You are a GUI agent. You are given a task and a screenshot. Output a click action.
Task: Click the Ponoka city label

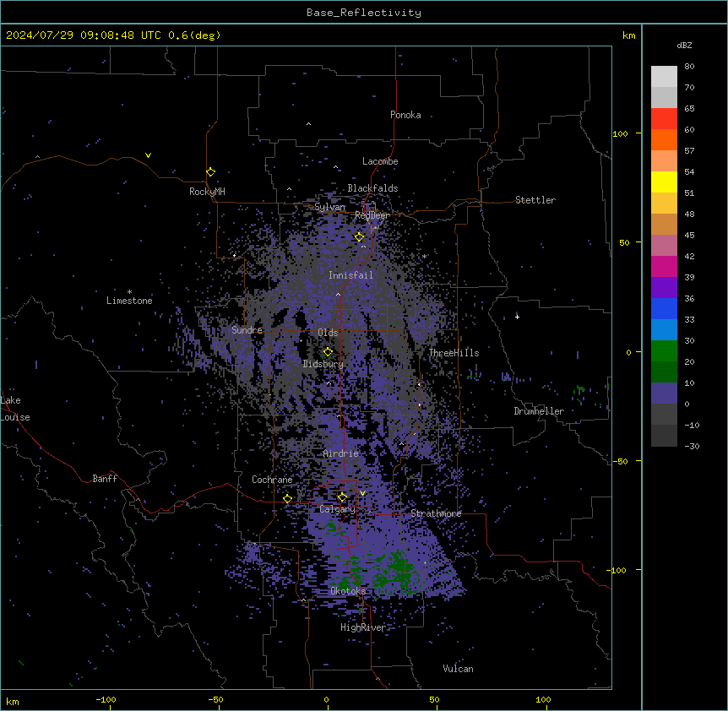coord(405,115)
